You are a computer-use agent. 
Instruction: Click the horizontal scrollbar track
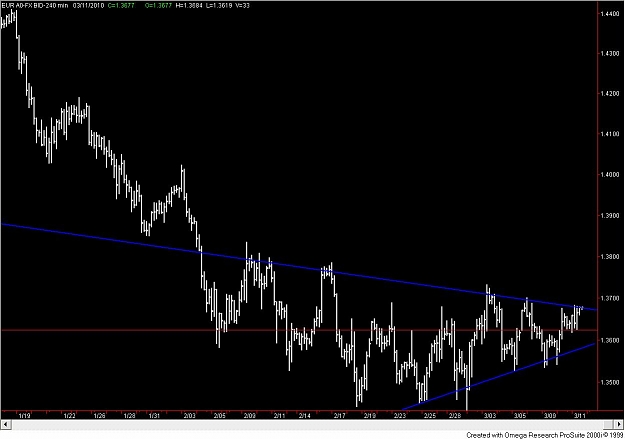click(307, 424)
